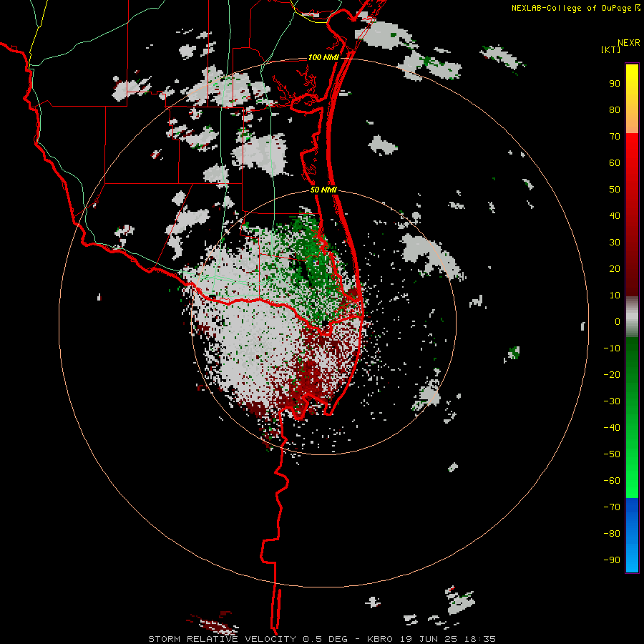The width and height of the screenshot is (644, 644).
Task: Click the gray zero-velocity segment of the color bar
Action: click(x=632, y=317)
